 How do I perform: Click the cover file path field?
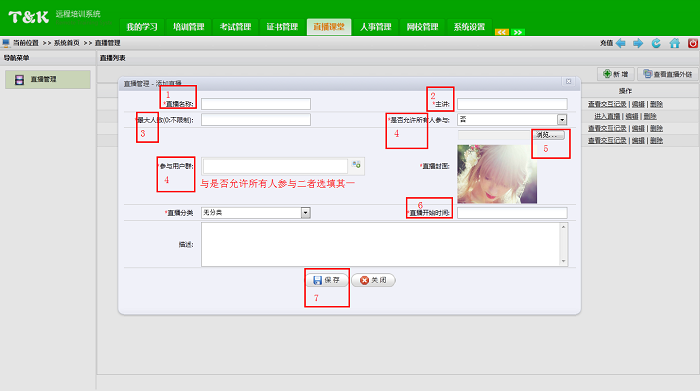pyautogui.click(x=494, y=135)
